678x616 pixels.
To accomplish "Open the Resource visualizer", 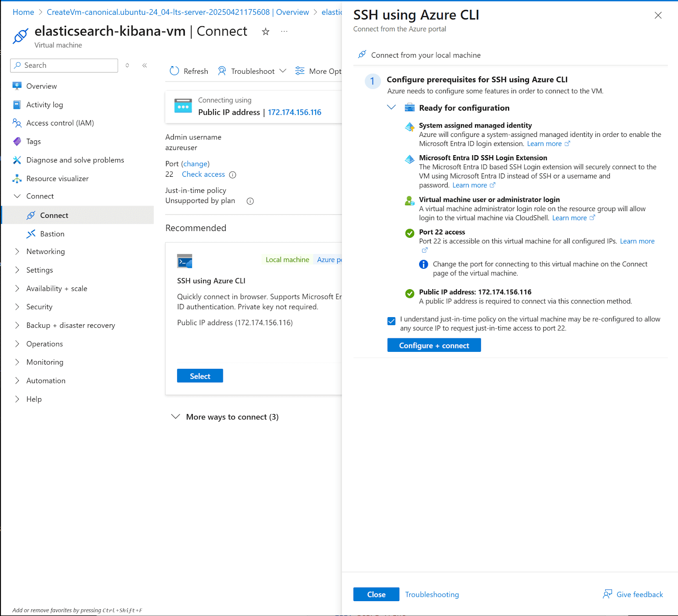I will point(58,178).
